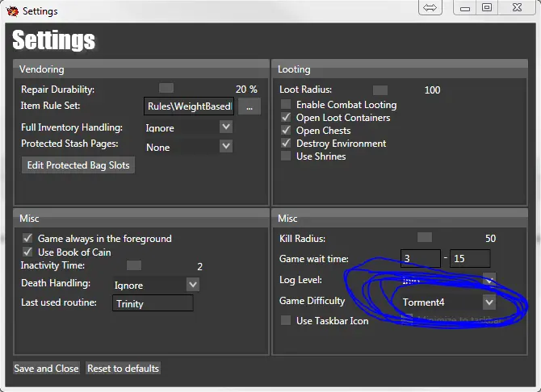Browse for Item Rule Set file
541x392 pixels.
[249, 106]
